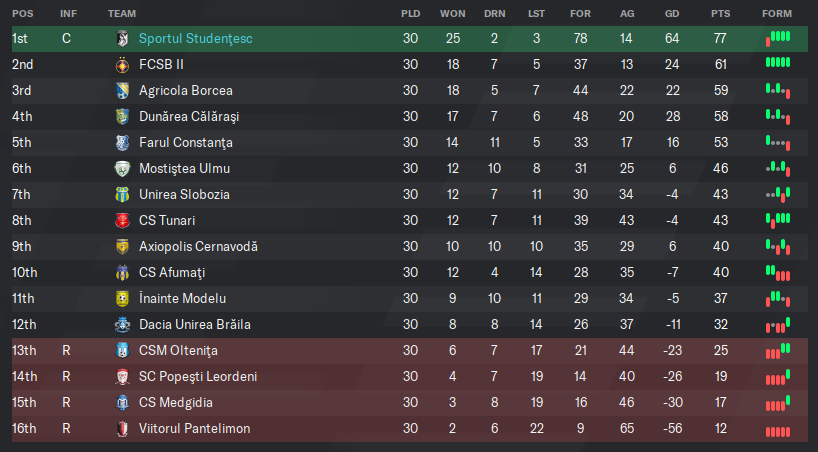Select the Dacia Unirea Brăila team name

[x=195, y=325]
